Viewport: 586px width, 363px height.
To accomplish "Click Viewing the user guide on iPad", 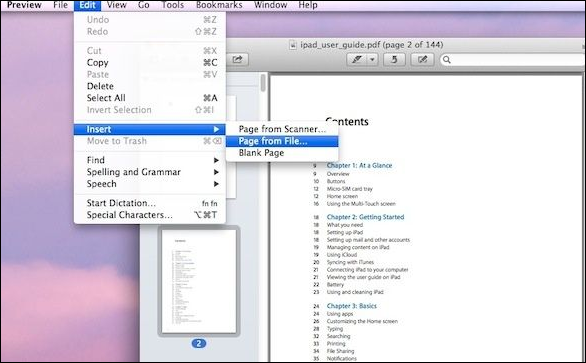I will [x=364, y=277].
